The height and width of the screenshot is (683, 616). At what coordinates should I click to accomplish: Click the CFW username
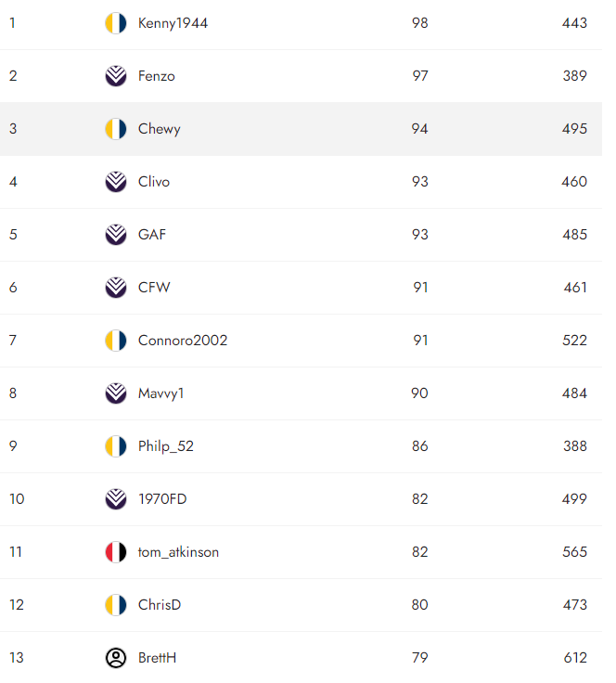point(154,288)
